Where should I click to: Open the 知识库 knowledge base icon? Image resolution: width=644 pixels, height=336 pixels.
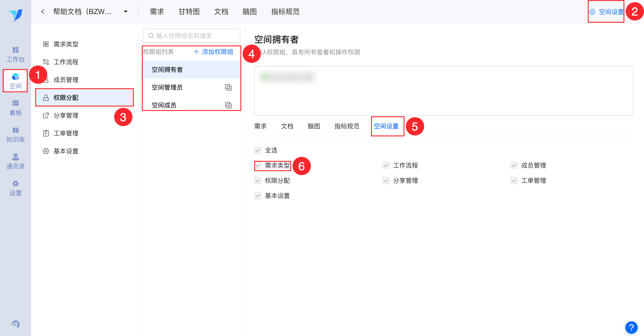pos(16,134)
